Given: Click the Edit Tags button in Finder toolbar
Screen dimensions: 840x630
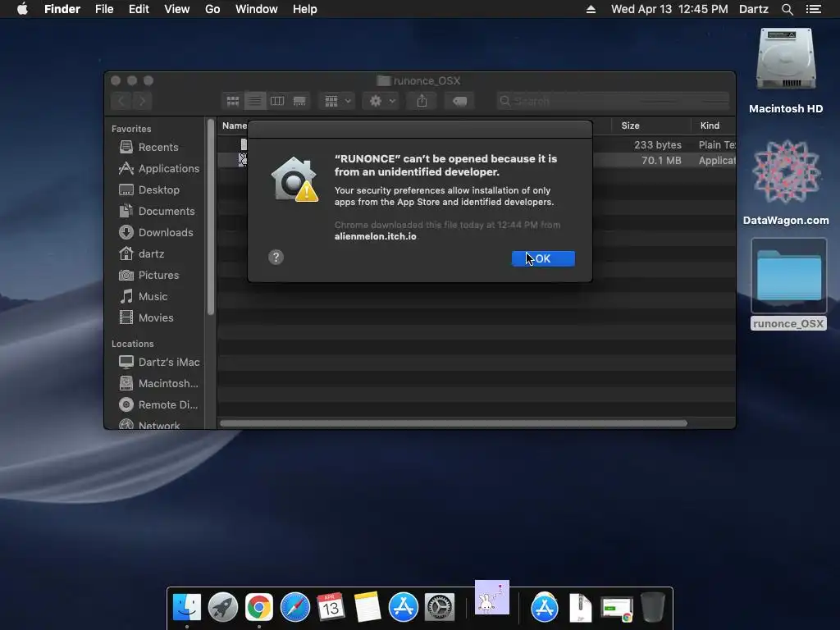Looking at the screenshot, I should click(x=459, y=101).
